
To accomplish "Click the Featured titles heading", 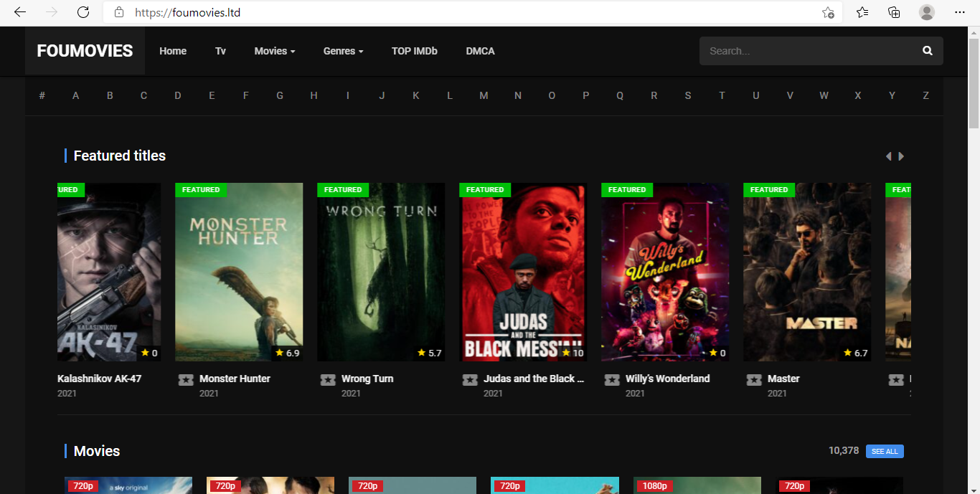I will pos(120,156).
